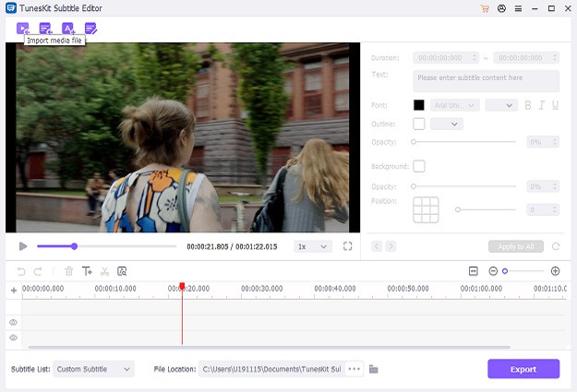The width and height of the screenshot is (577, 392).
Task: Open the 1x playback speed dropdown
Action: 312,246
